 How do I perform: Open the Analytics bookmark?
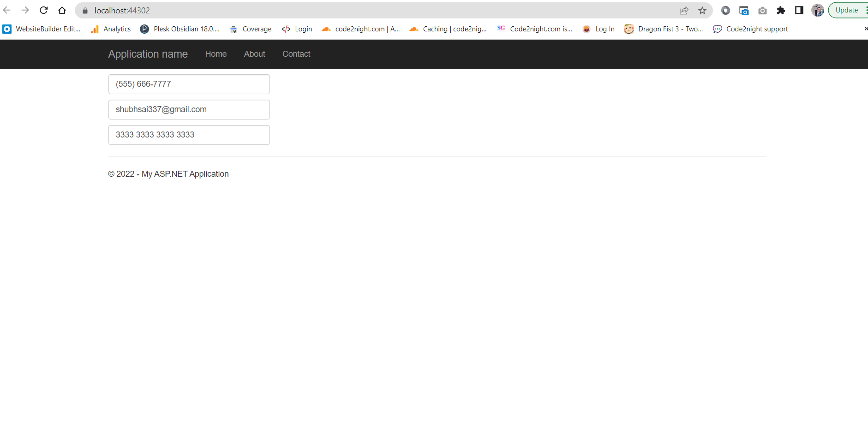[x=111, y=29]
